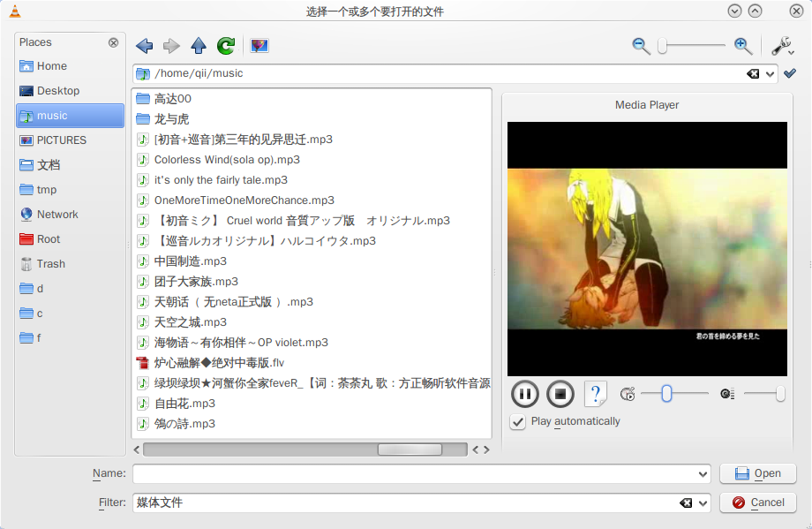
Task: Close the Places panel
Action: click(113, 42)
